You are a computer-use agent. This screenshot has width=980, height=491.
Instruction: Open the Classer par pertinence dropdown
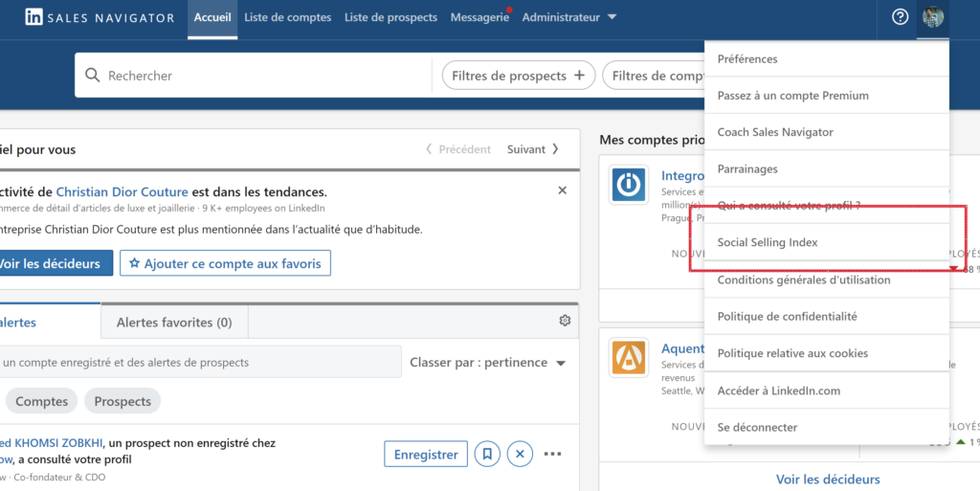click(488, 363)
